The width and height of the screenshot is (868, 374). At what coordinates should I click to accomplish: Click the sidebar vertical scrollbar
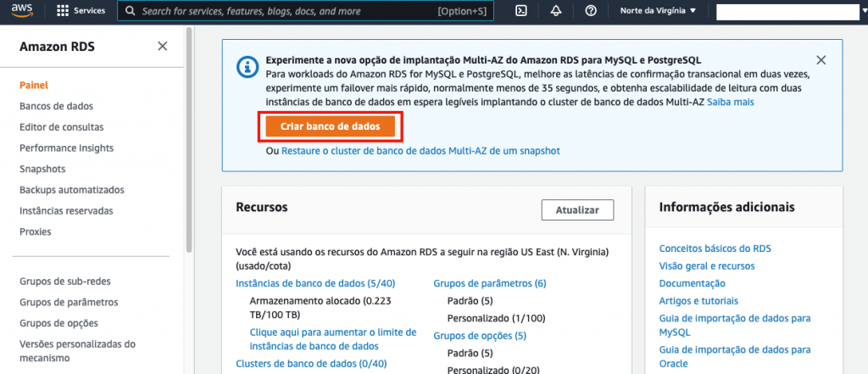pyautogui.click(x=189, y=138)
